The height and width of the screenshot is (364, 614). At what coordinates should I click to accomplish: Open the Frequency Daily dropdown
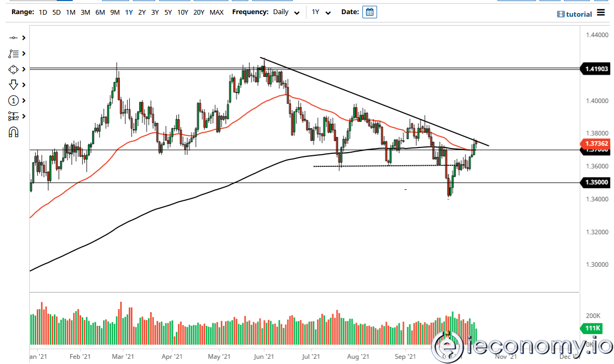(286, 12)
